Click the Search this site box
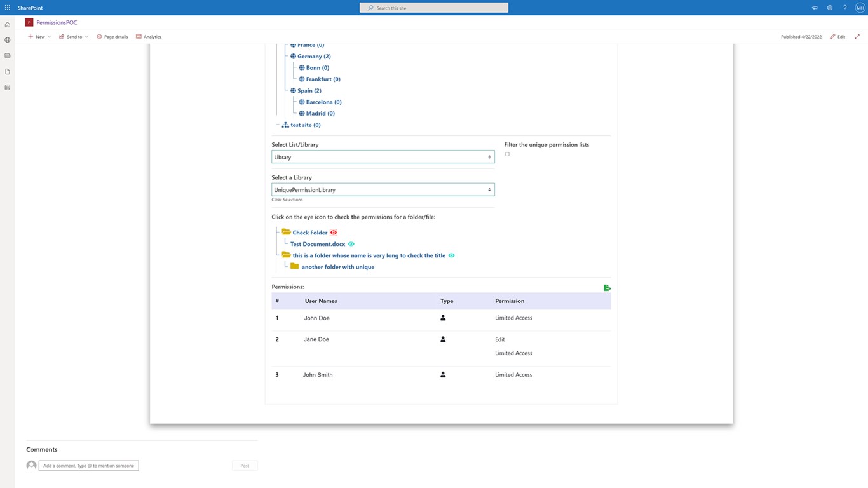Viewport: 868px width, 488px height. click(434, 8)
